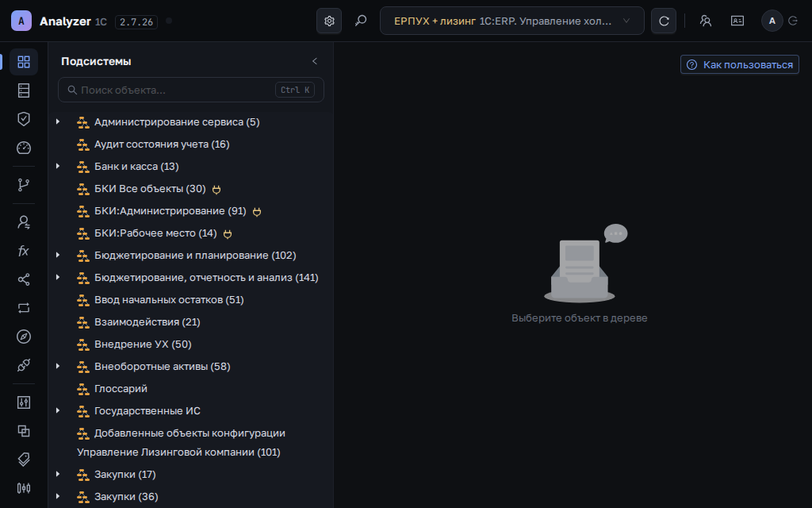Expand Бюджетирование и планирование (102) node
The width and height of the screenshot is (812, 508).
[x=58, y=255]
